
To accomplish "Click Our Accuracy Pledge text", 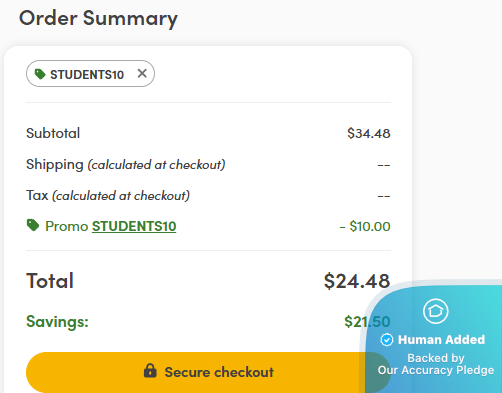I will [436, 370].
